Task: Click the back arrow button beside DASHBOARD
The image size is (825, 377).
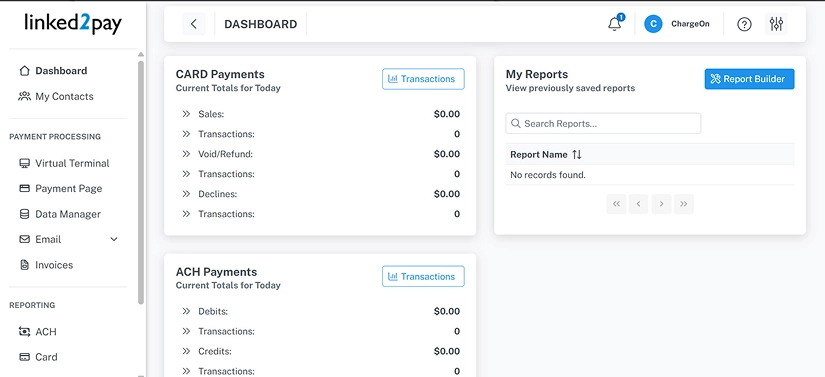Action: (x=194, y=24)
